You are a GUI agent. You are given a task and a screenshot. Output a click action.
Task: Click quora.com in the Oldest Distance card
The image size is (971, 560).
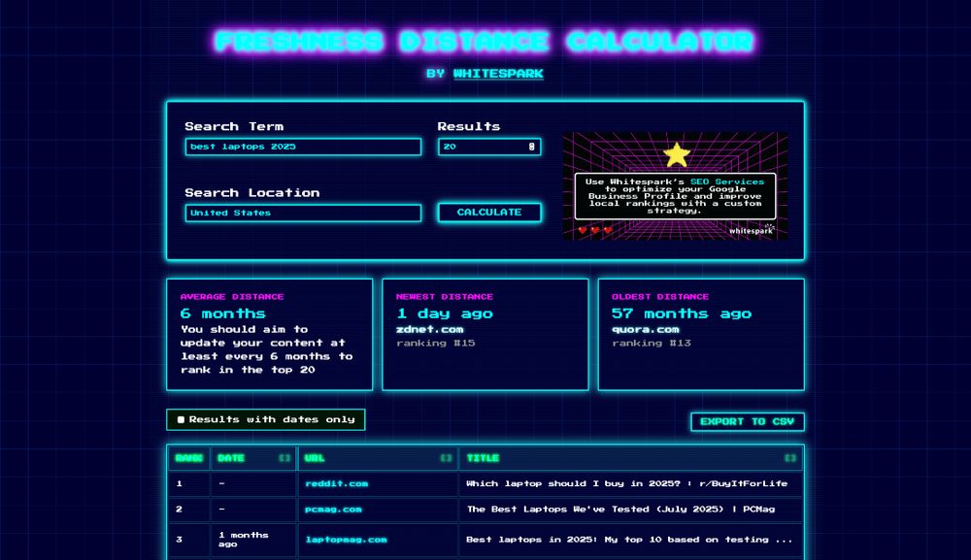646,330
